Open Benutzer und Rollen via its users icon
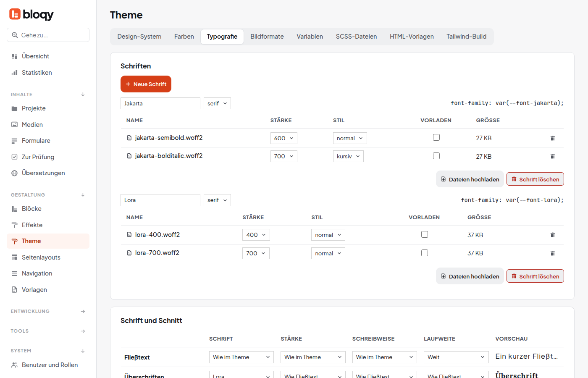 14,365
